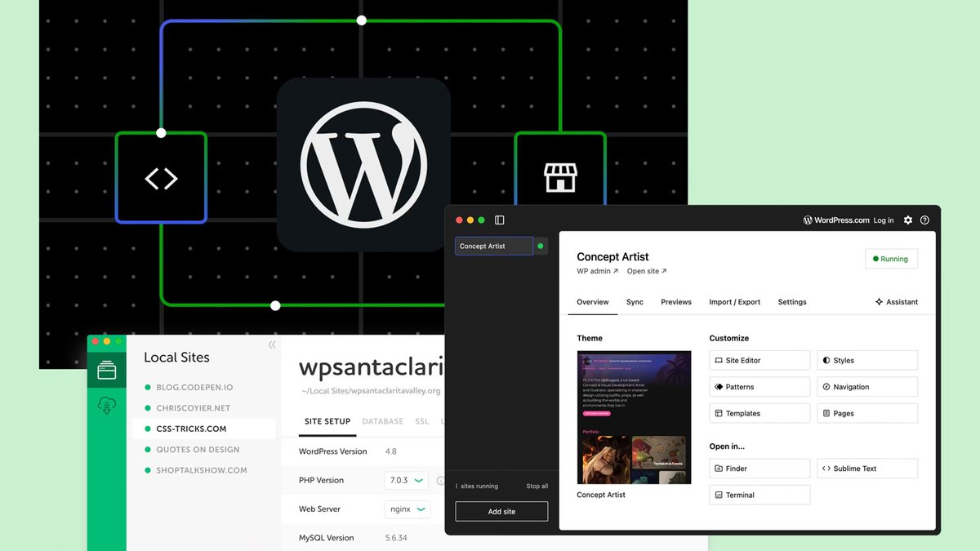
Task: Click the cloud download icon in Local sidebar
Action: click(x=107, y=405)
